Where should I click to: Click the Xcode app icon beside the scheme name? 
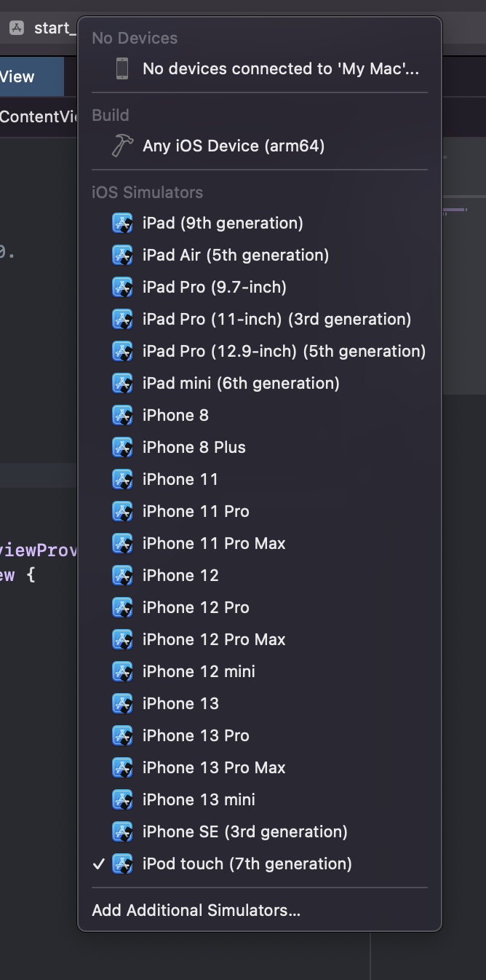click(17, 28)
